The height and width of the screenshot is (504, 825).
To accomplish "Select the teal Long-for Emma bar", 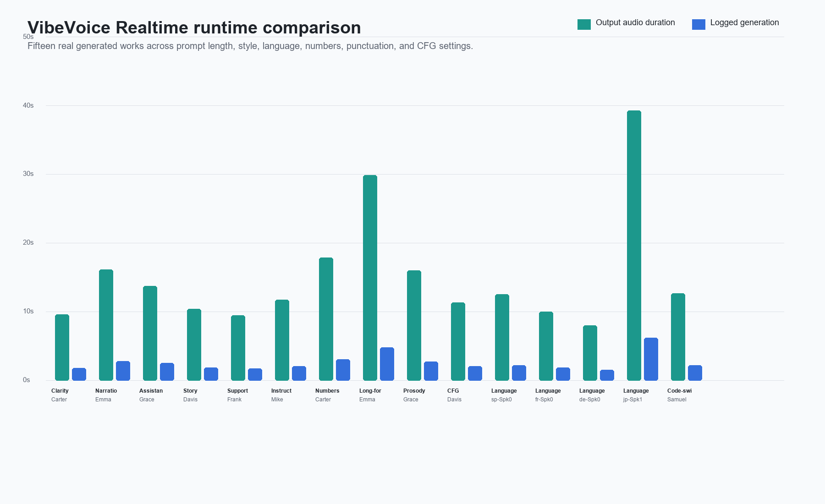I will coord(370,278).
